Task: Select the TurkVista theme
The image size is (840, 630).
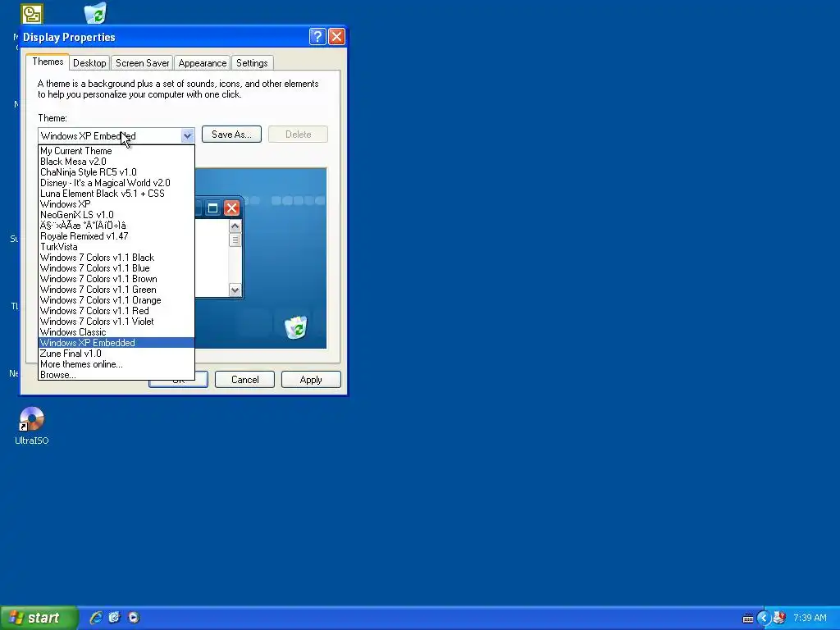Action: pyautogui.click(x=116, y=247)
